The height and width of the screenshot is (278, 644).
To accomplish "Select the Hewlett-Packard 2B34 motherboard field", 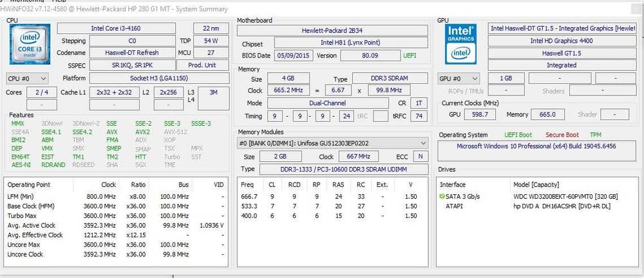I will [x=332, y=30].
